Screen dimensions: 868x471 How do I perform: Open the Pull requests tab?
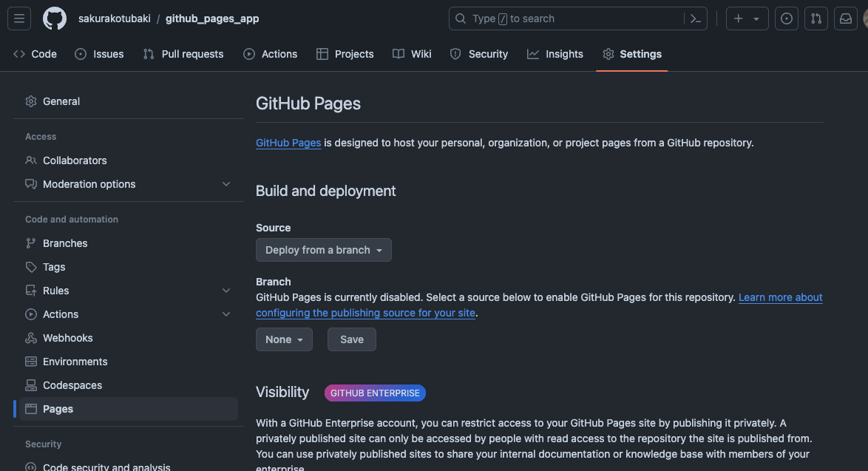[183, 54]
